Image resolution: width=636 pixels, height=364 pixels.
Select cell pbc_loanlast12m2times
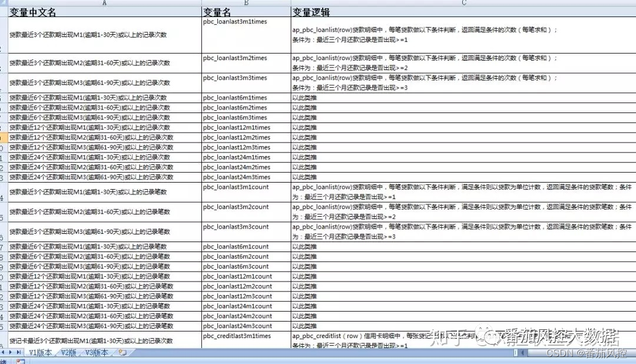pos(246,138)
